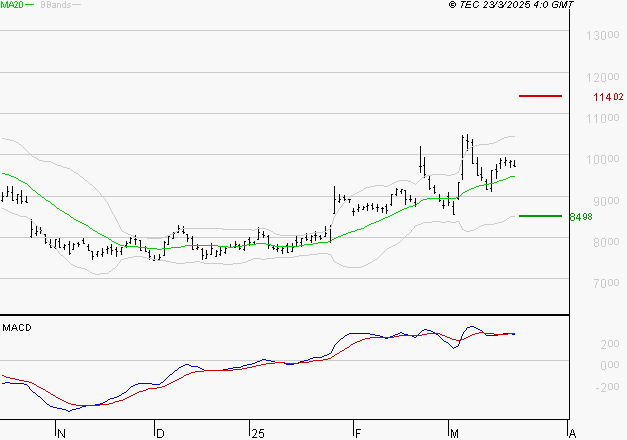This screenshot has height=440, width=627.
Task: Click the F month axis label
Action: [x=358, y=434]
